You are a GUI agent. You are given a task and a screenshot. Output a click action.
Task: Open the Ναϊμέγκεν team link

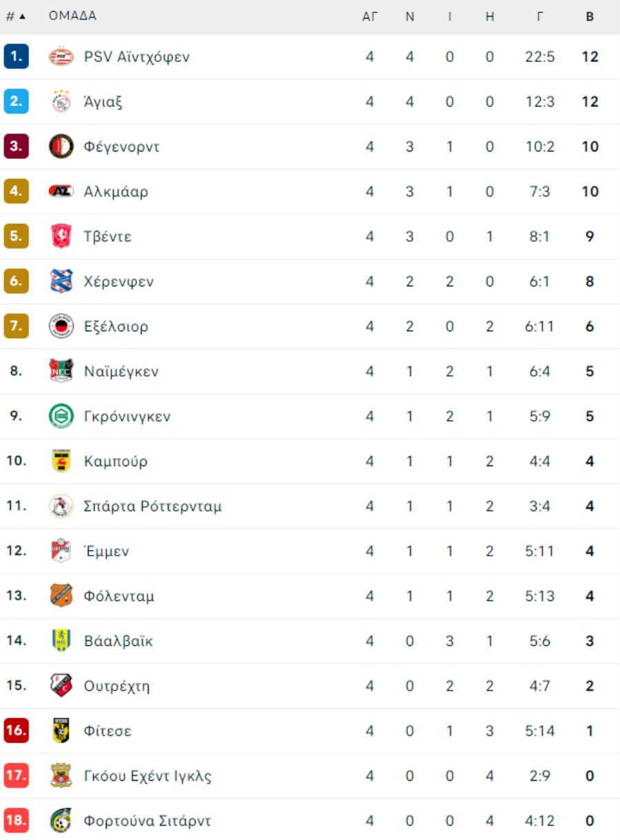121,372
